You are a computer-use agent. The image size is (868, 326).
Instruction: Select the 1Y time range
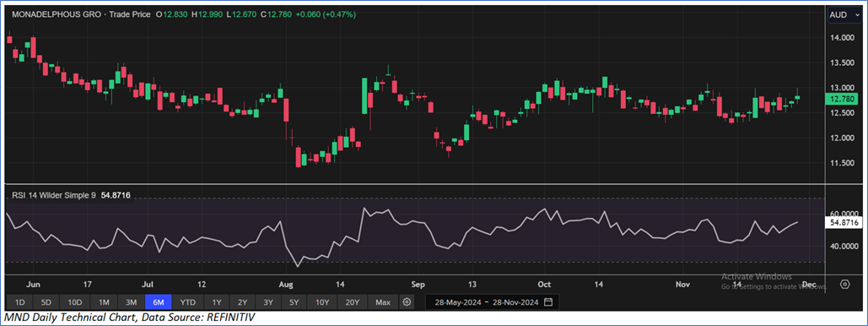(x=217, y=302)
